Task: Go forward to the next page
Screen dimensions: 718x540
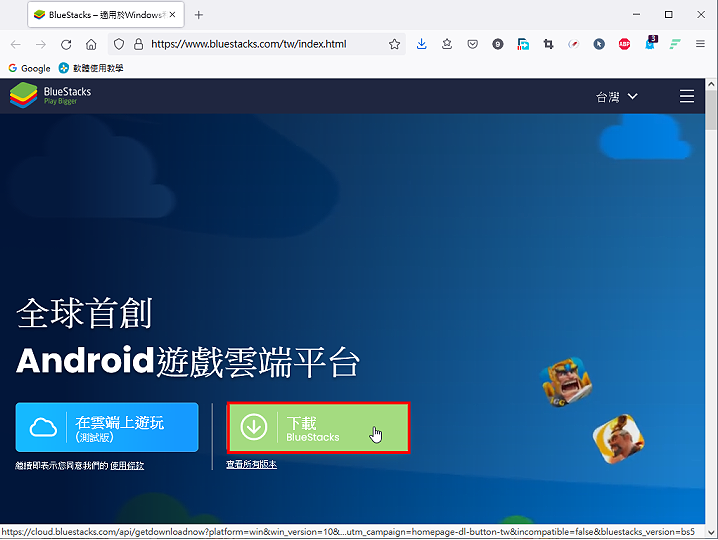Action: (41, 44)
